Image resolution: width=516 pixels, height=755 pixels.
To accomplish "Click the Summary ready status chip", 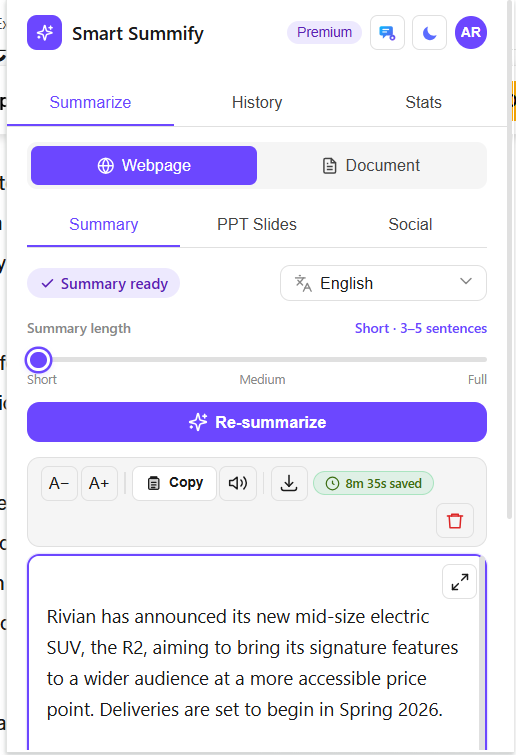I will (x=103, y=284).
